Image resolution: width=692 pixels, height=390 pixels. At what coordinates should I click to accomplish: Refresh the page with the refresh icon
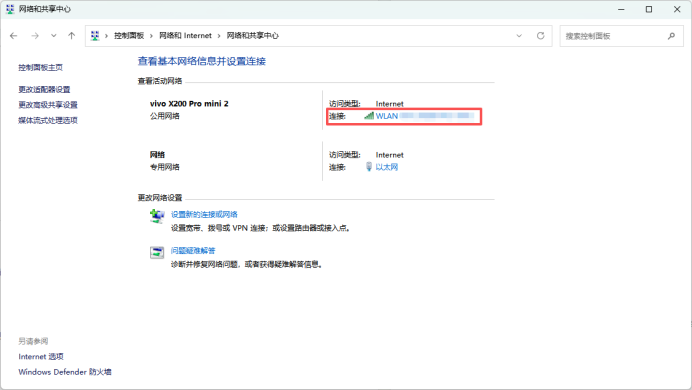pyautogui.click(x=541, y=36)
